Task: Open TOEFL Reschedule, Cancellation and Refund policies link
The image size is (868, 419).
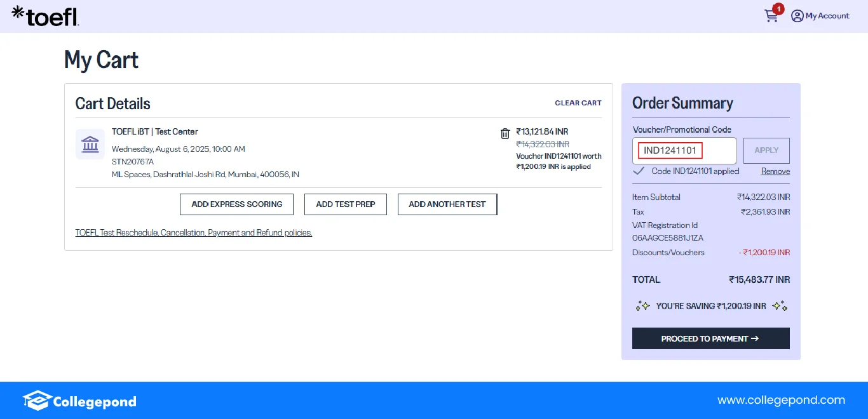Action: click(194, 233)
